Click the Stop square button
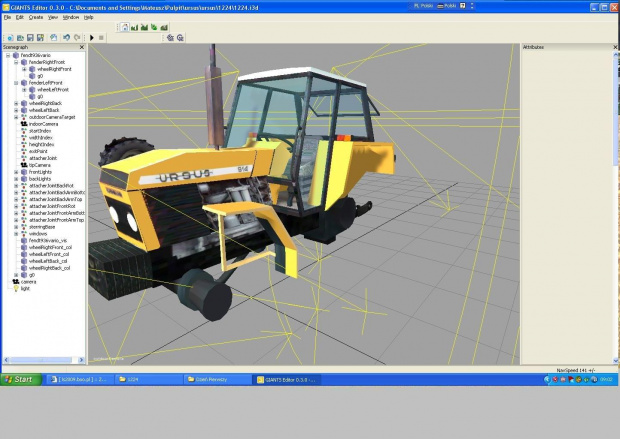620x439 pixels. click(101, 38)
